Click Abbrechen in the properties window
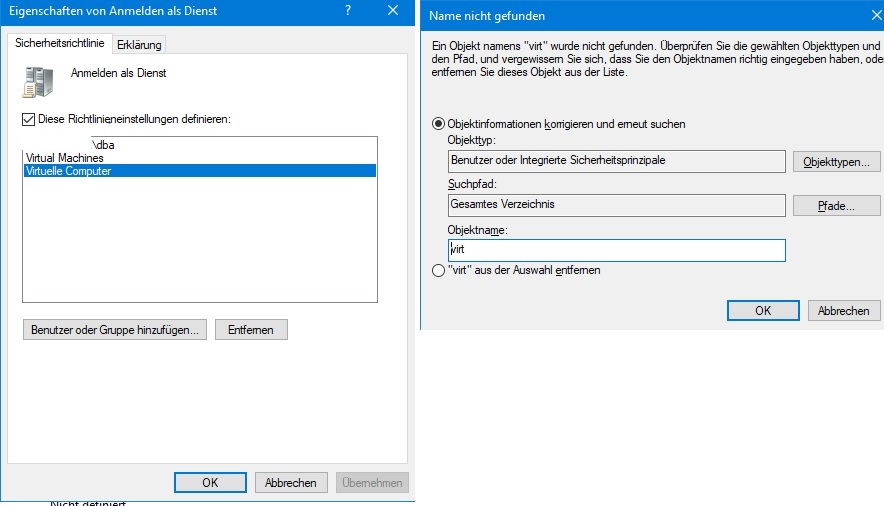The width and height of the screenshot is (884, 506). coord(291,482)
